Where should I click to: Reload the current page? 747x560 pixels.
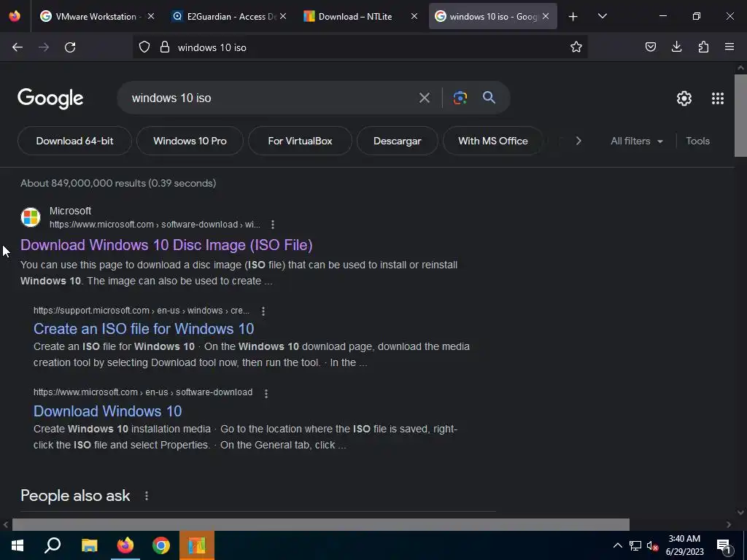click(70, 47)
